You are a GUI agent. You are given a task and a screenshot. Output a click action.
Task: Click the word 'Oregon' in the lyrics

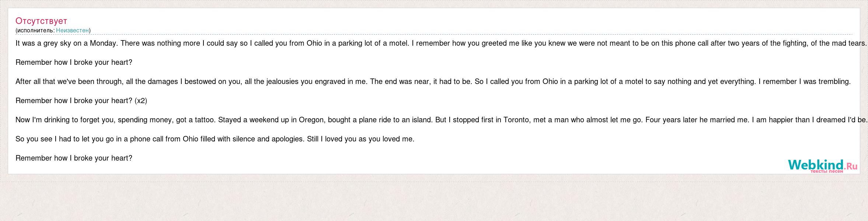pyautogui.click(x=311, y=120)
